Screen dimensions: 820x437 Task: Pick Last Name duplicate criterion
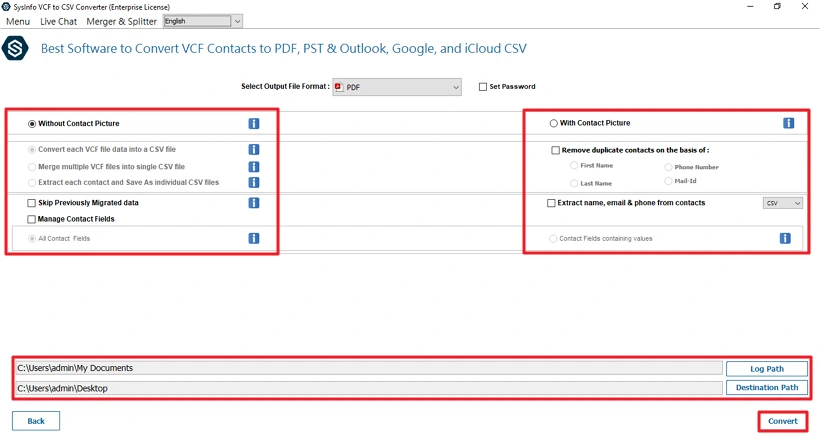point(574,183)
